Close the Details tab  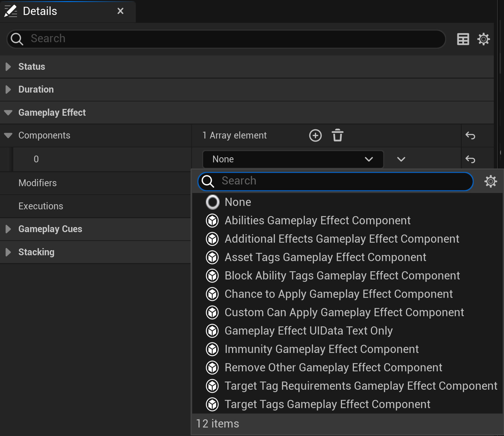[x=120, y=11]
